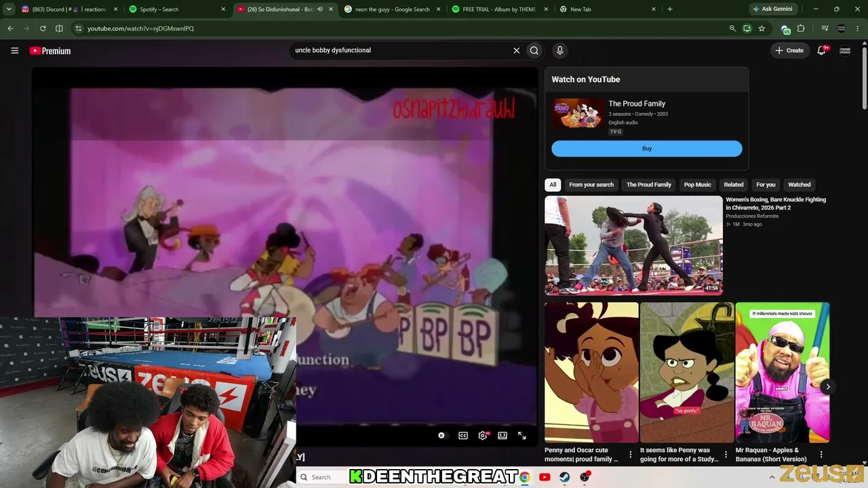
Task: Open the zoom magnifier in address bar
Action: click(x=732, y=28)
